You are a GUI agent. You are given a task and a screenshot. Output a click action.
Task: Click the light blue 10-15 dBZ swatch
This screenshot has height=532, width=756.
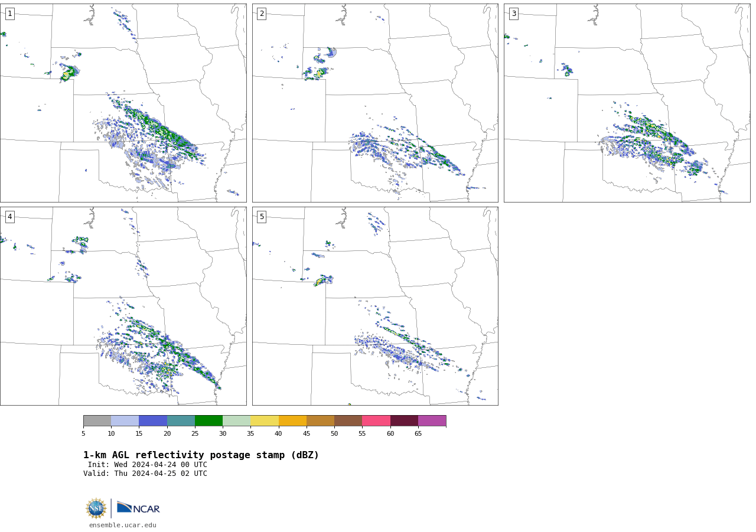125,420
